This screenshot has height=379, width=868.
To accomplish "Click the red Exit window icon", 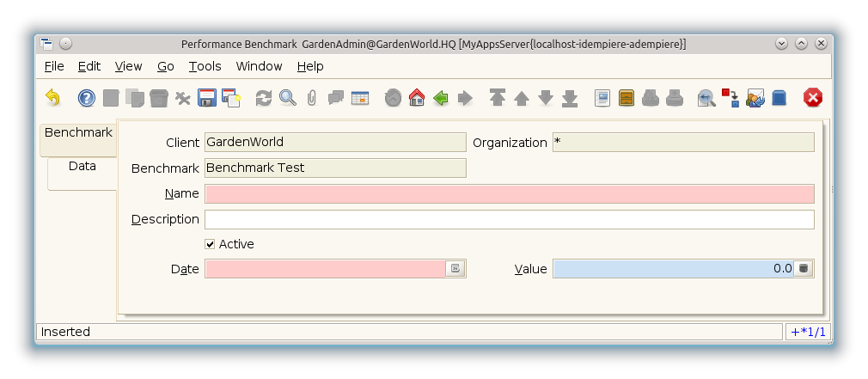I will pos(812,98).
